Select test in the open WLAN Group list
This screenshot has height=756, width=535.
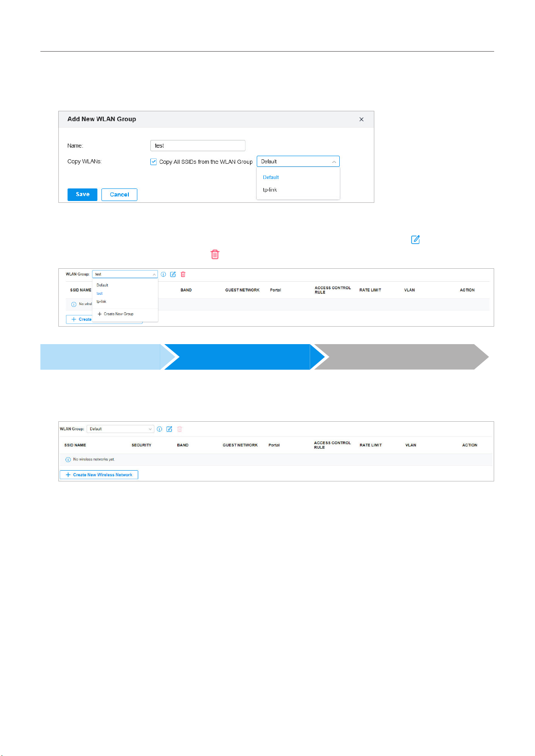(x=100, y=293)
